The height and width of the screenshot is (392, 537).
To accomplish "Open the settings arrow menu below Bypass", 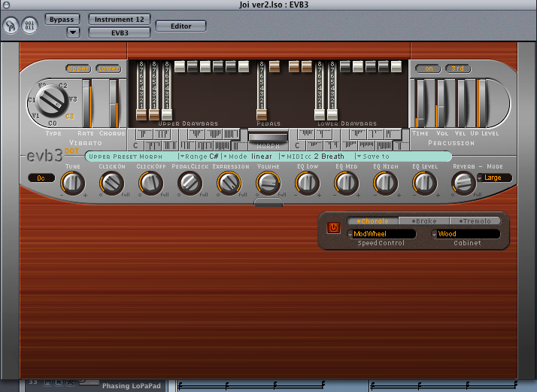I will click(x=73, y=32).
